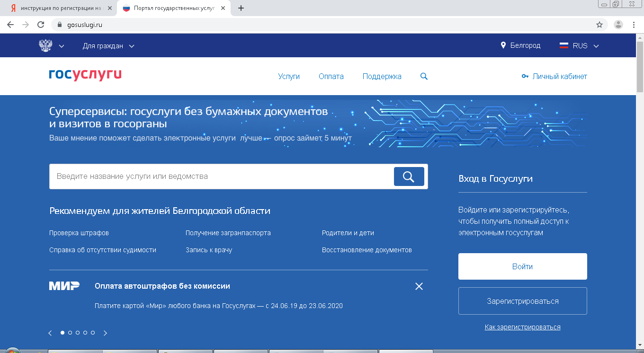Open the Поддержка menu
Screen dimensions: 644x353
(382, 76)
